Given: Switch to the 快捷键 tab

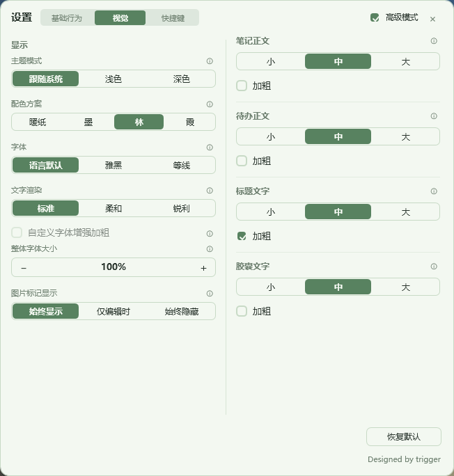Looking at the screenshot, I should 173,18.
